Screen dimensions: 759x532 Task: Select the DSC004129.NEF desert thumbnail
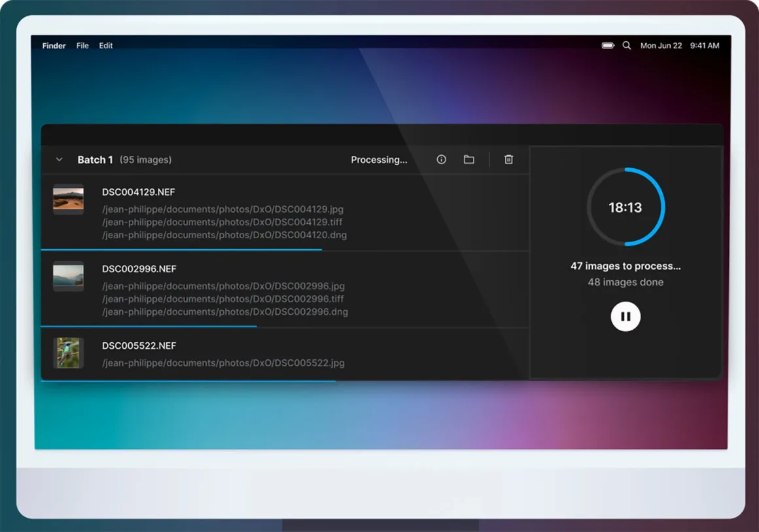[68, 200]
